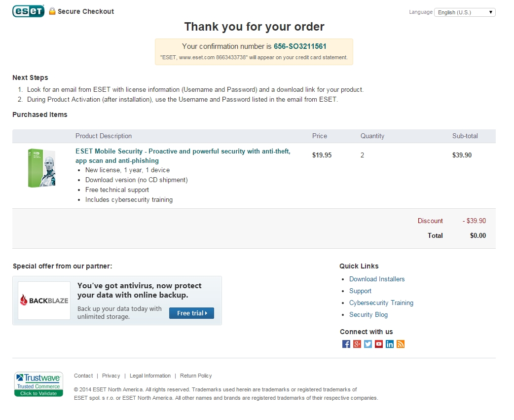The height and width of the screenshot is (420, 514).
Task: Open the Google Plus social icon
Action: click(x=357, y=344)
